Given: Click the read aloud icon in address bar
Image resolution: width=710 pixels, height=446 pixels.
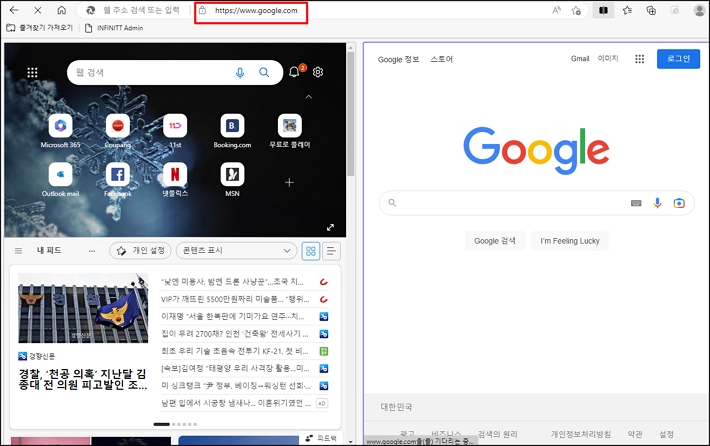Looking at the screenshot, I should pyautogui.click(x=556, y=10).
